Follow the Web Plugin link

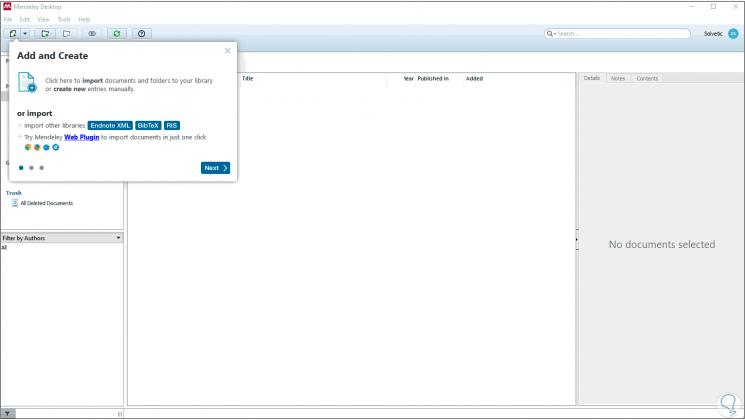pyautogui.click(x=82, y=137)
